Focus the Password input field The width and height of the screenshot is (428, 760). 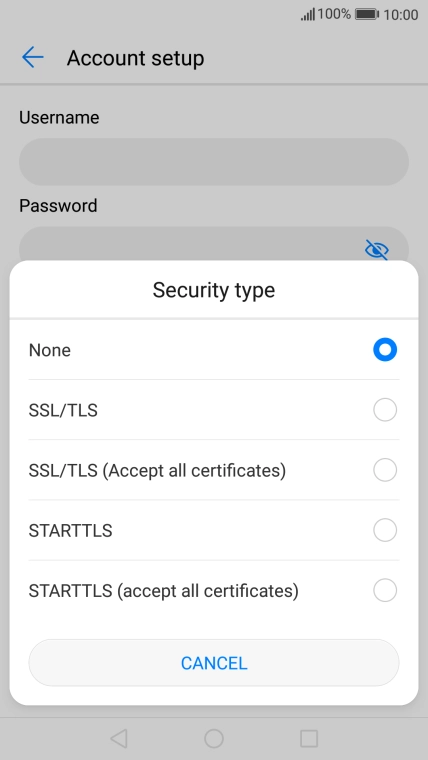click(214, 245)
